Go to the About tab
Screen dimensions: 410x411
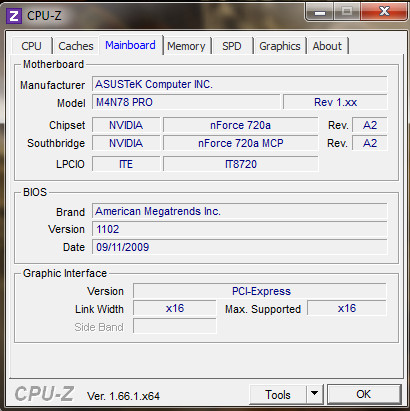327,46
